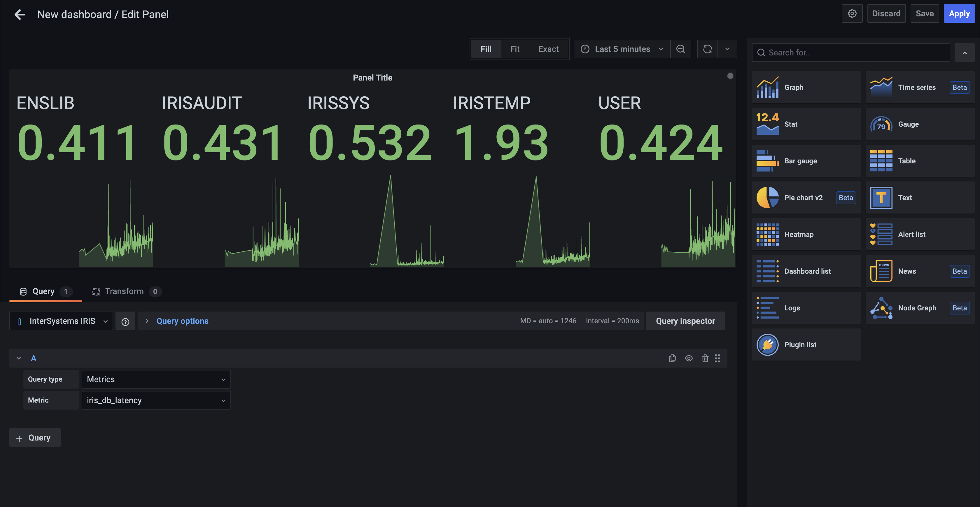This screenshot has width=980, height=507.
Task: Open the Metric iris_db_latency dropdown
Action: pos(156,401)
